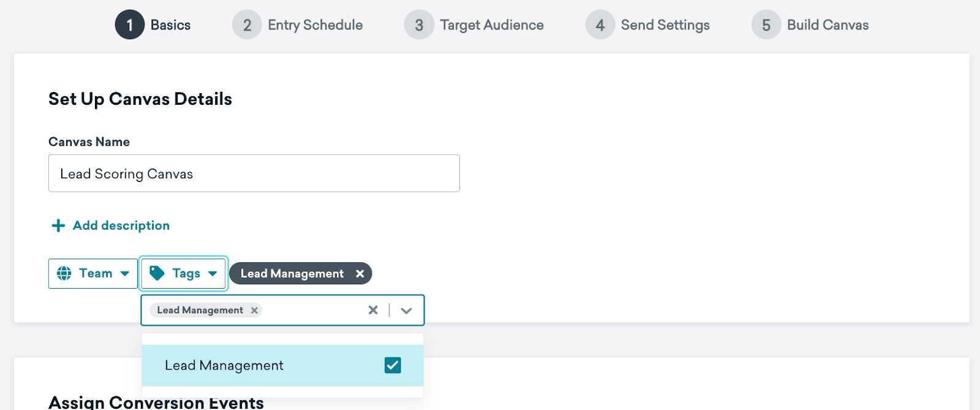Screen dimensions: 980x410
Task: Click the Set Up Canvas Details heading
Action: [x=140, y=99]
